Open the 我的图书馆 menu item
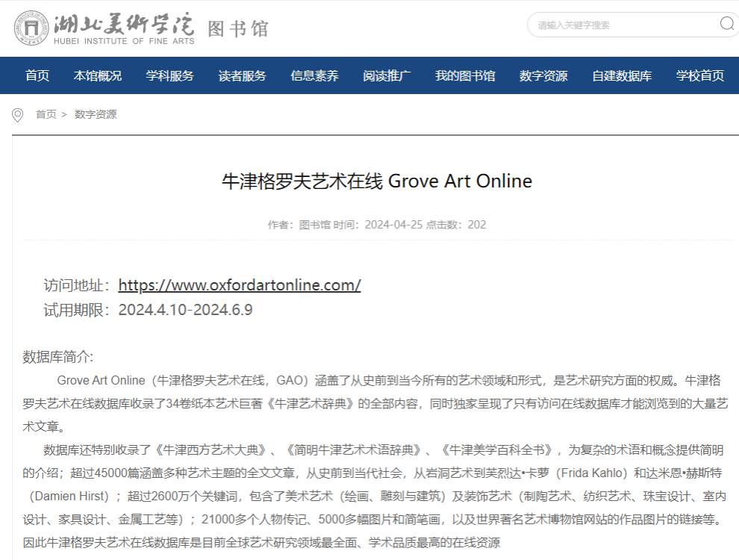The height and width of the screenshot is (560, 739). [x=465, y=75]
